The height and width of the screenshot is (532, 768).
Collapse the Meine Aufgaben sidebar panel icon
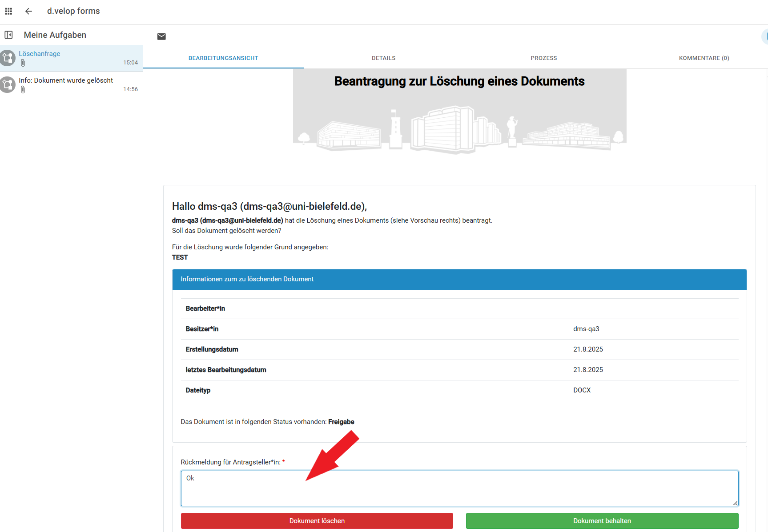point(8,35)
